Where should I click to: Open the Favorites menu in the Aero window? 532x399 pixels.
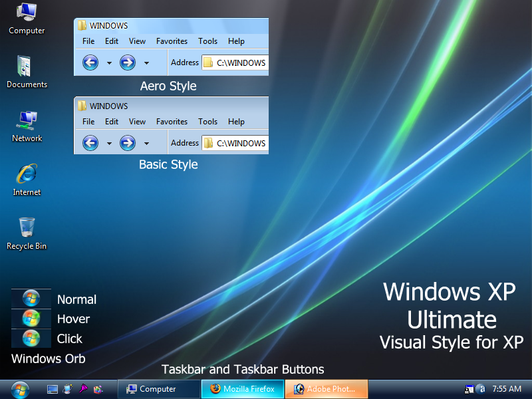[172, 41]
